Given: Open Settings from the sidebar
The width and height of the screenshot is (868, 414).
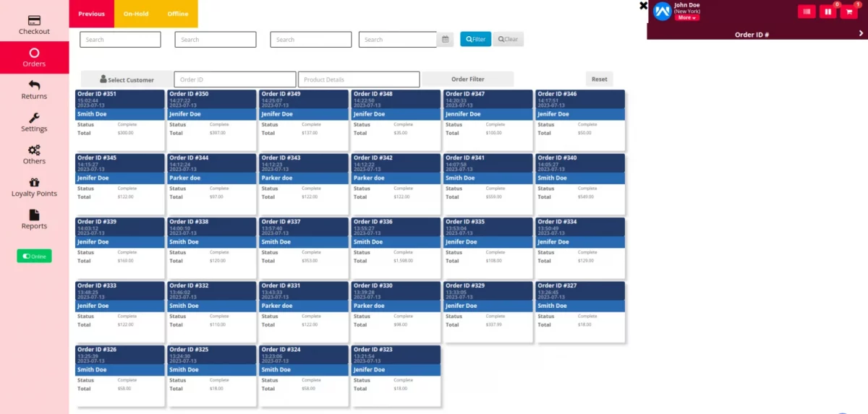Looking at the screenshot, I should click(x=34, y=122).
